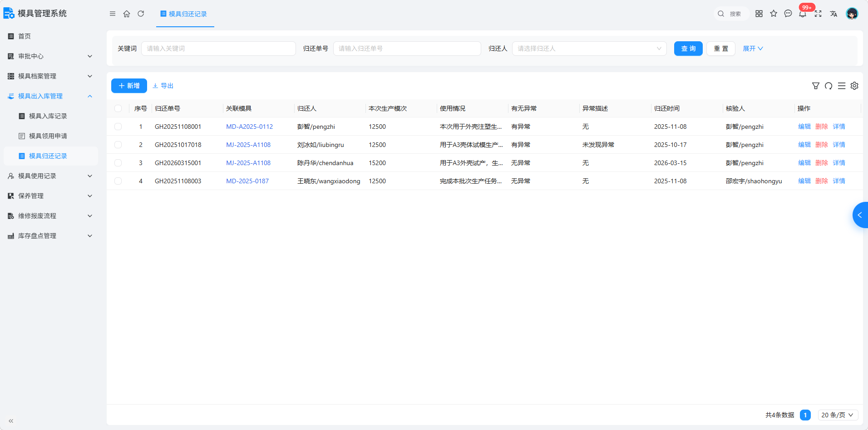Viewport: 868px width, 430px height.
Task: Go to home via house icon
Action: tap(127, 14)
